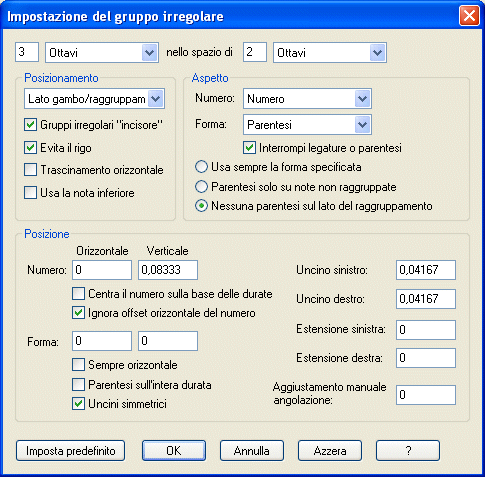Click the Imposta predefinito button
The image size is (485, 477).
pyautogui.click(x=70, y=451)
